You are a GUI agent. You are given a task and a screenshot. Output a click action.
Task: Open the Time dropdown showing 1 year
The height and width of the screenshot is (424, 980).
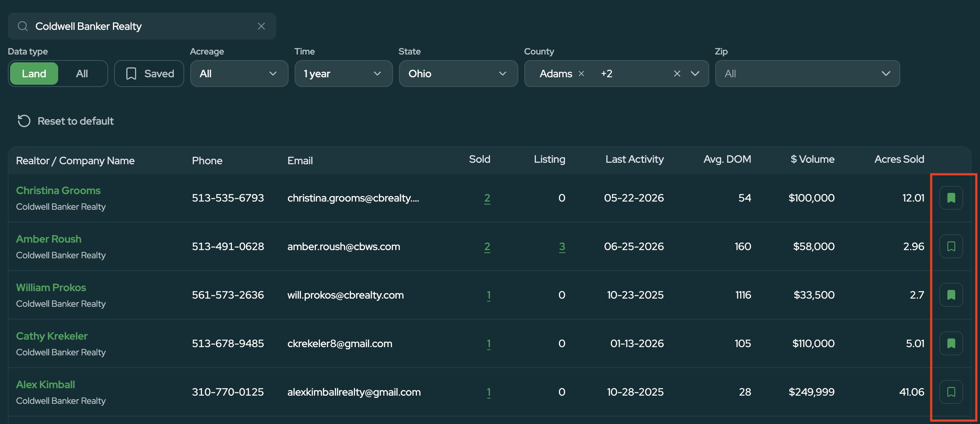pyautogui.click(x=343, y=74)
